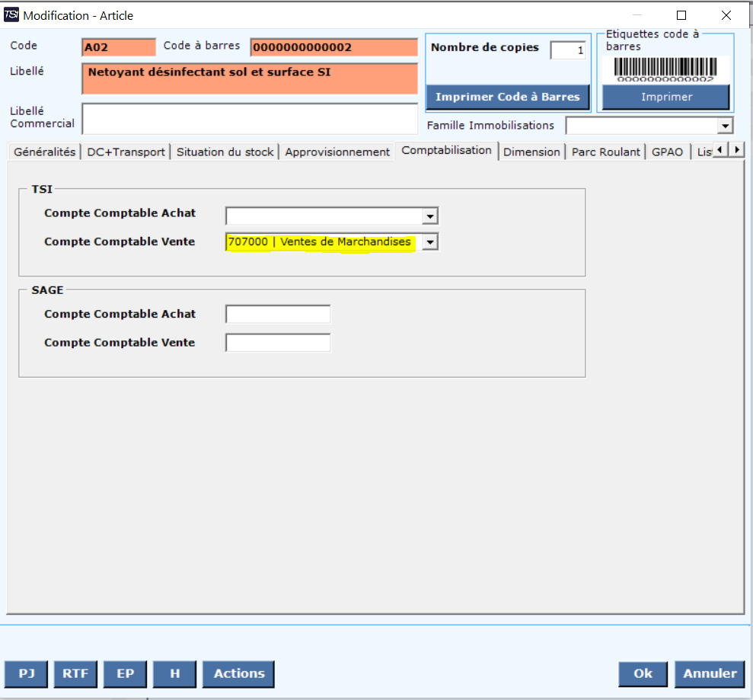Screen dimensions: 753x700
Task: Switch to the Généralités tab
Action: (45, 152)
